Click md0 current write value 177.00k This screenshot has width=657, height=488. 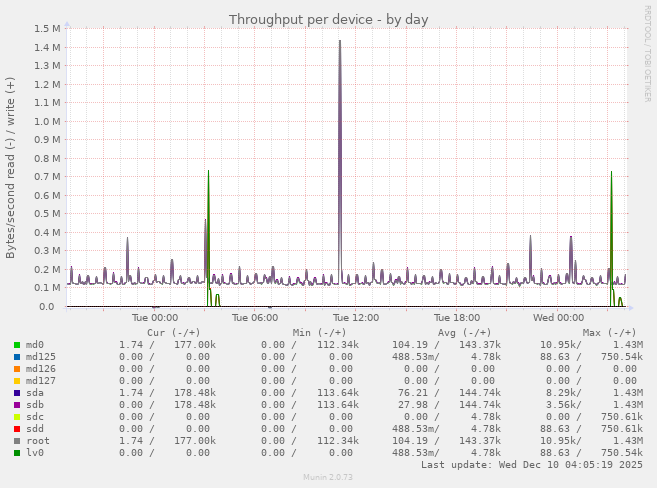195,345
